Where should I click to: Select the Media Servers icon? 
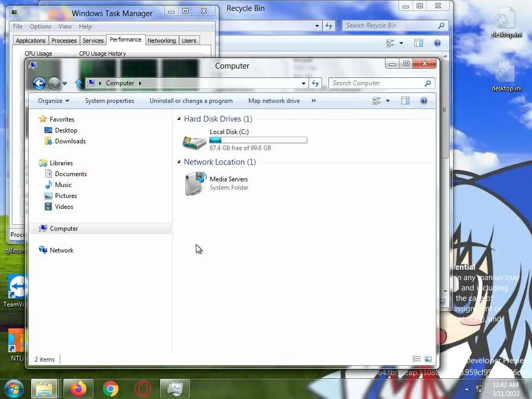click(196, 183)
